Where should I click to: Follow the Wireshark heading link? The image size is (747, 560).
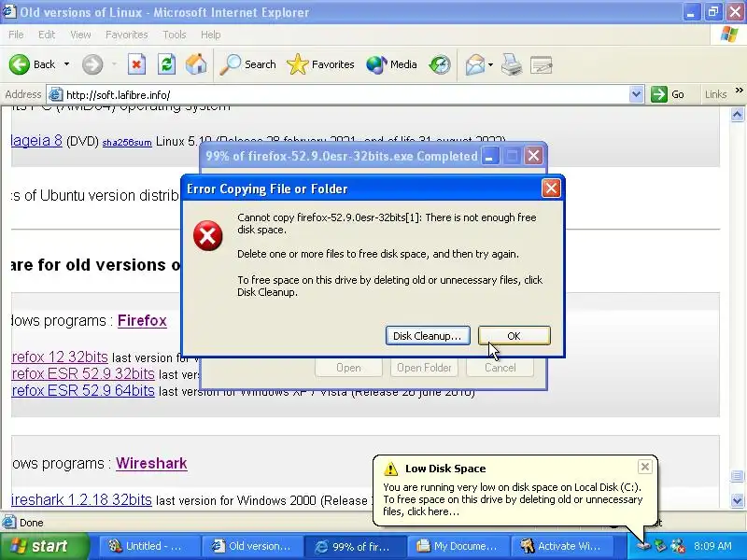(151, 463)
